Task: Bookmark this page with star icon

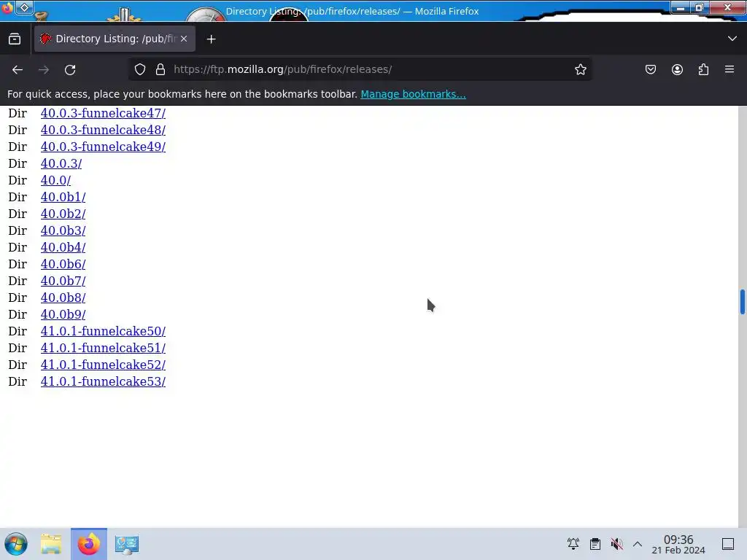Action: (x=580, y=69)
